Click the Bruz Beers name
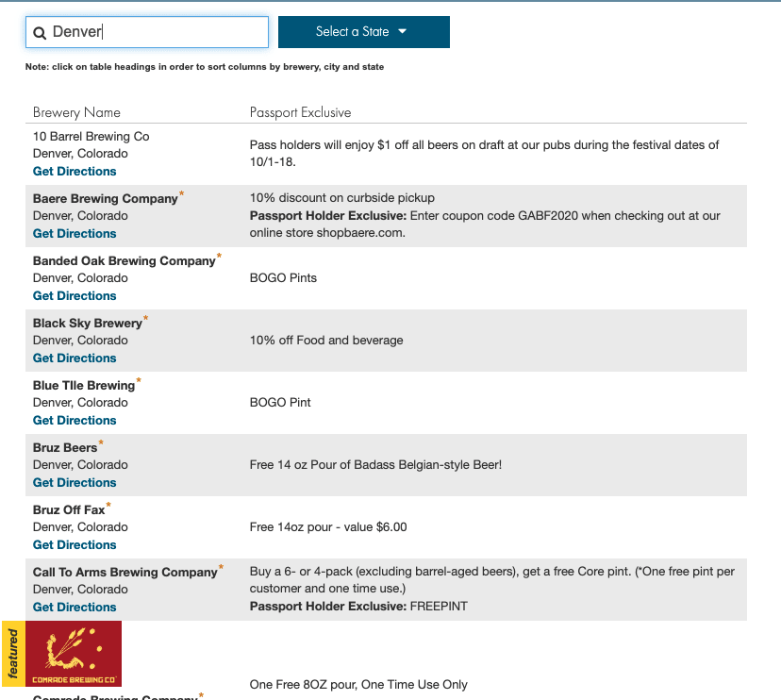 pos(65,448)
